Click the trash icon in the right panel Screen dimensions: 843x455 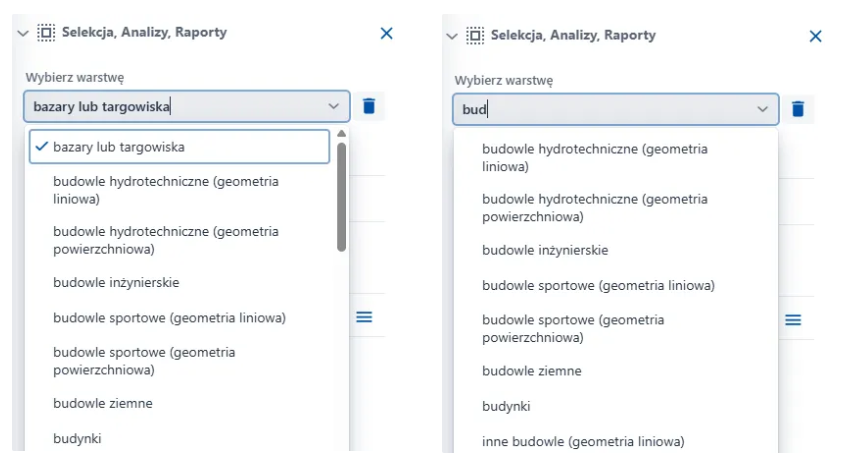click(x=797, y=109)
